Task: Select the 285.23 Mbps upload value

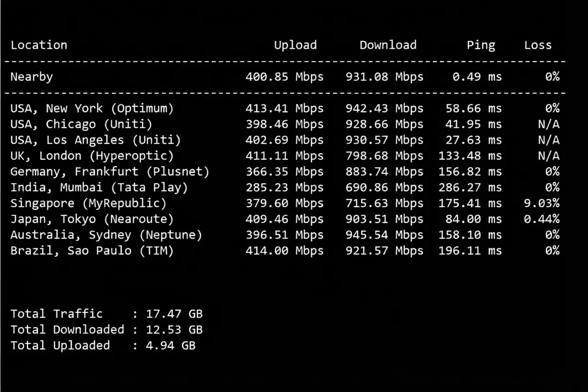Action: 285,188
